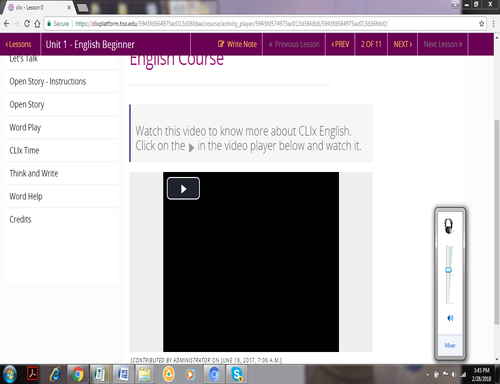Open the Open Story activity
Viewport: 500px width, 384px height.
click(62, 104)
